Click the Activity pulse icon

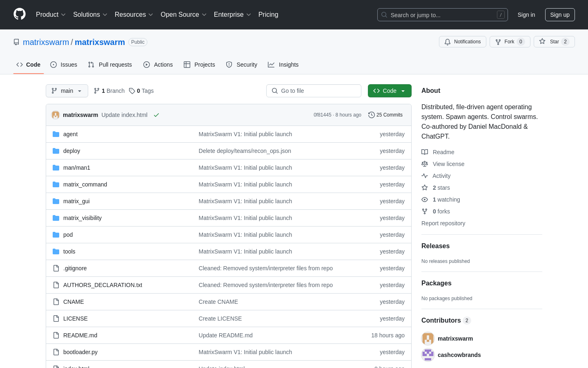coord(425,176)
